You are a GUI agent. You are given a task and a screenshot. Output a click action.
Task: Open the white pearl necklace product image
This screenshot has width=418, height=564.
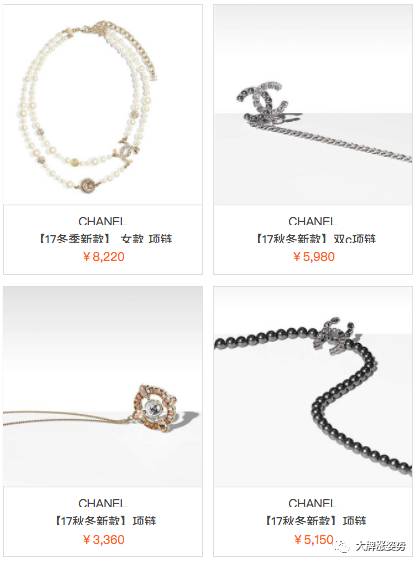[103, 105]
